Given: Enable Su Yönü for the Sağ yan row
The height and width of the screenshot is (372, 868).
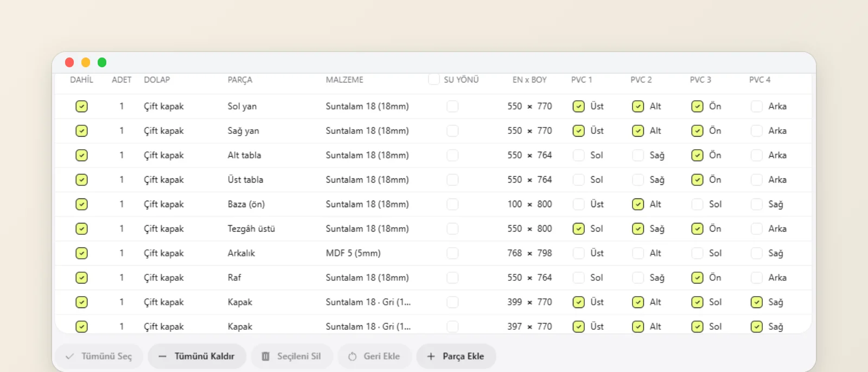Looking at the screenshot, I should click(452, 131).
